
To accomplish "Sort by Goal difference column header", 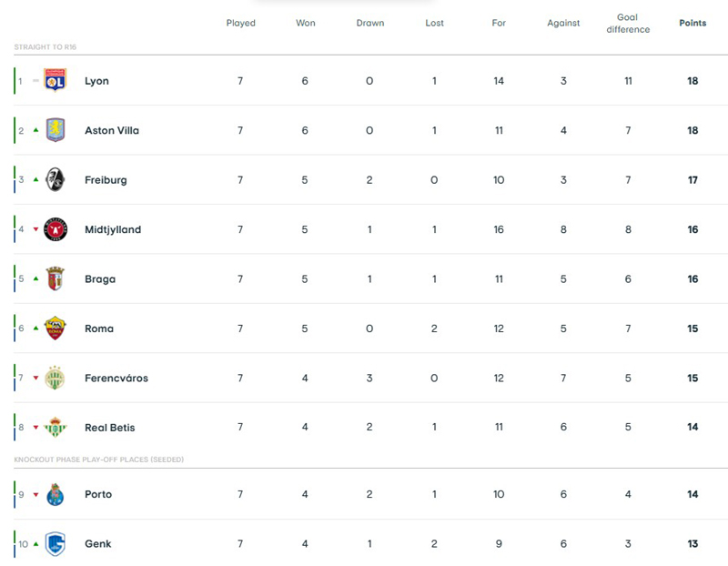I will pos(628,23).
